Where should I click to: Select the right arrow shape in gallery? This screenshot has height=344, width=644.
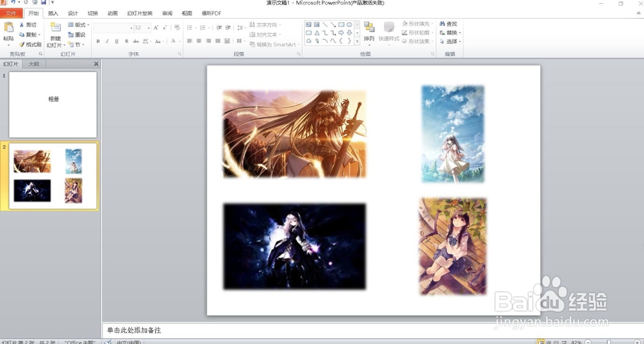click(341, 33)
